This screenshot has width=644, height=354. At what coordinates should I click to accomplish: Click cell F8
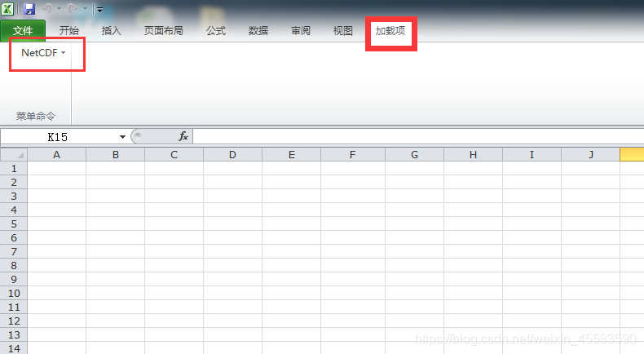(353, 266)
